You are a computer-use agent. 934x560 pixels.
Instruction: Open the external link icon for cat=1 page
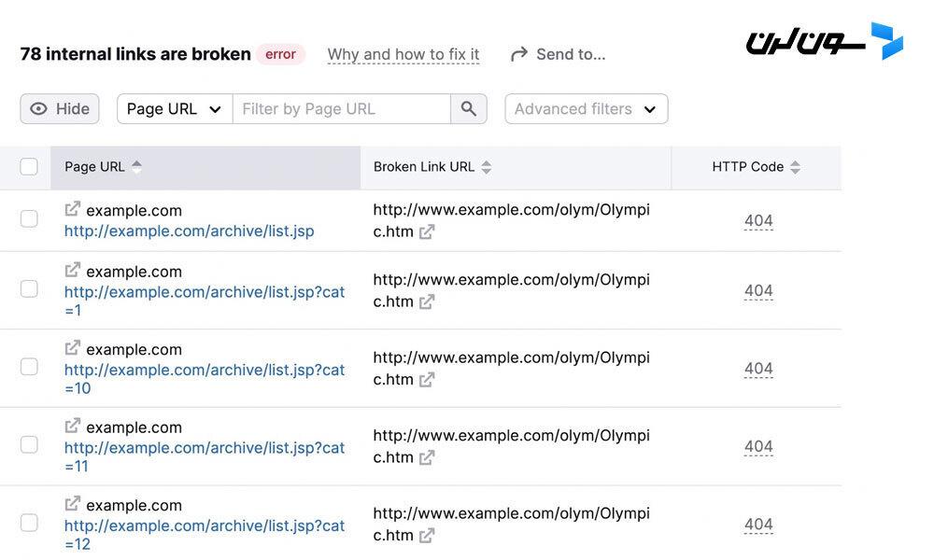[x=72, y=270]
